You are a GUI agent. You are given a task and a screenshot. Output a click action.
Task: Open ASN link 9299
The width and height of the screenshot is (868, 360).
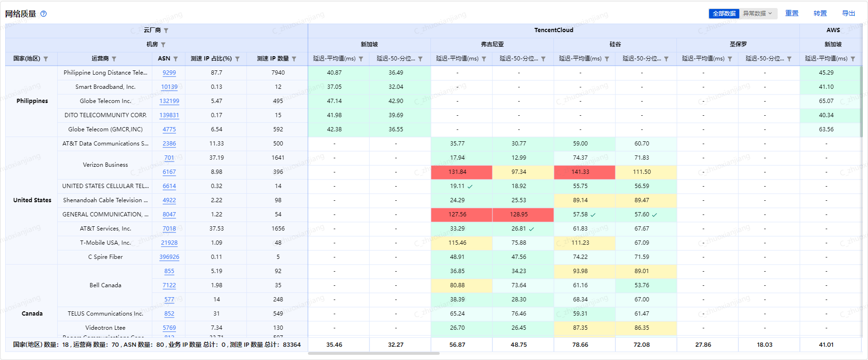pos(169,73)
